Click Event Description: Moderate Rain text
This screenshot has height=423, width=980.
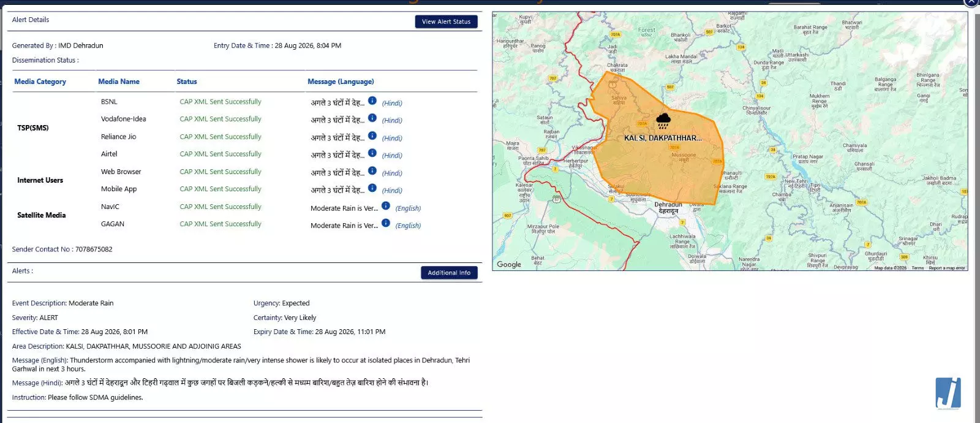62,303
